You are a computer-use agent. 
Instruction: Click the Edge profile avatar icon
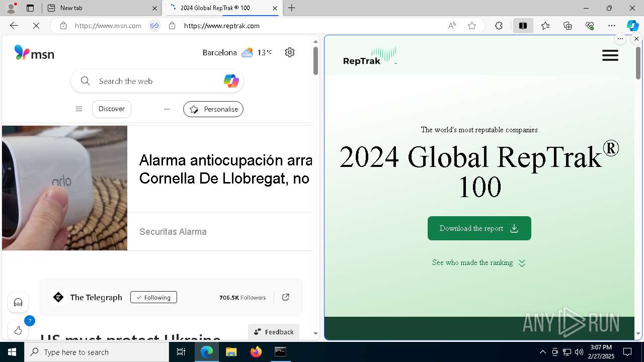(11, 8)
